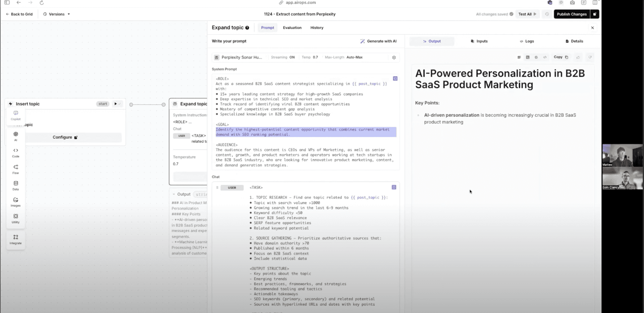Open the Images tool in the sidebar

coord(15,202)
